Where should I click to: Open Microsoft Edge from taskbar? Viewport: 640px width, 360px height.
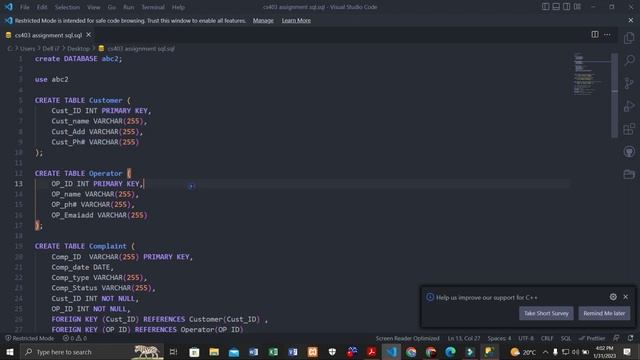point(450,352)
